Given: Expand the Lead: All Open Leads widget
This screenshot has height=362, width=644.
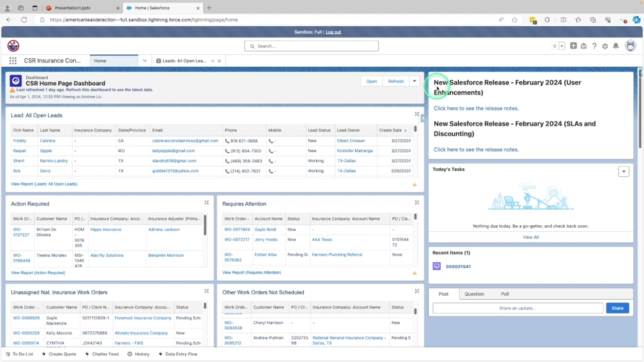Looking at the screenshot, I should click(417, 114).
